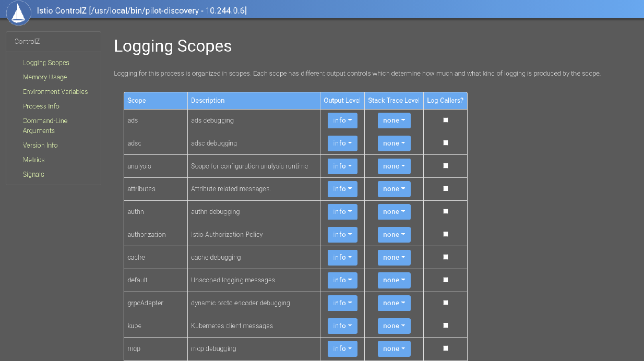Open the stack trace dropdown for mcp
644x361 pixels.
(x=394, y=348)
